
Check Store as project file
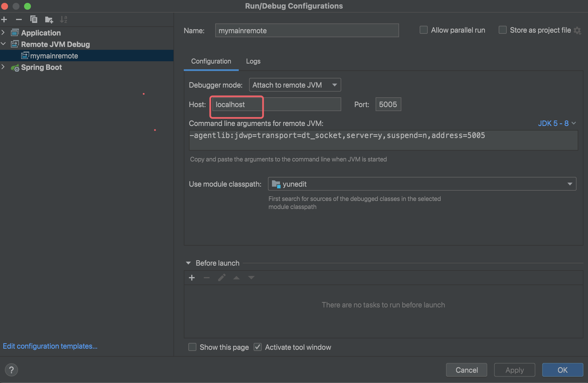[503, 30]
